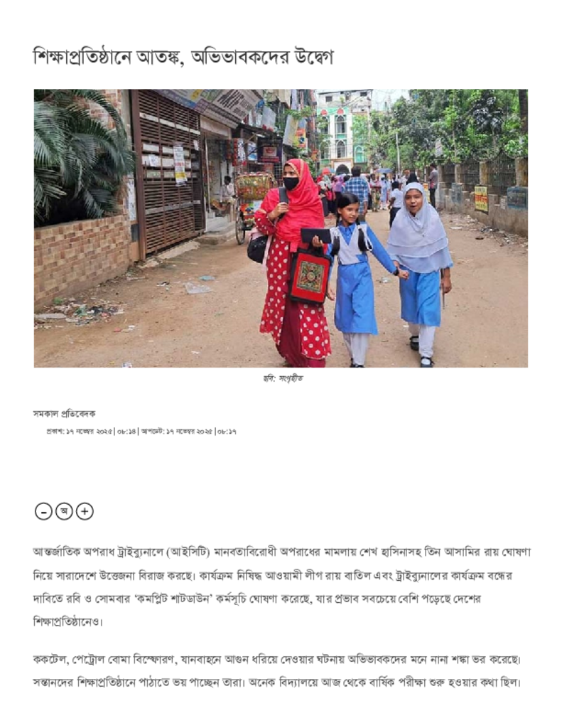Decrease article font size with minus icon
562x728 pixels.
[x=43, y=512]
